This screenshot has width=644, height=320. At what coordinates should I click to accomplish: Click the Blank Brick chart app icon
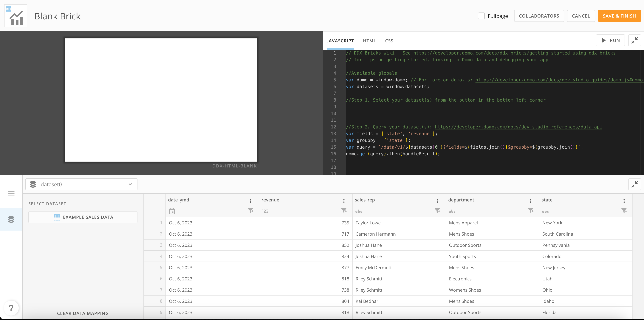(16, 16)
